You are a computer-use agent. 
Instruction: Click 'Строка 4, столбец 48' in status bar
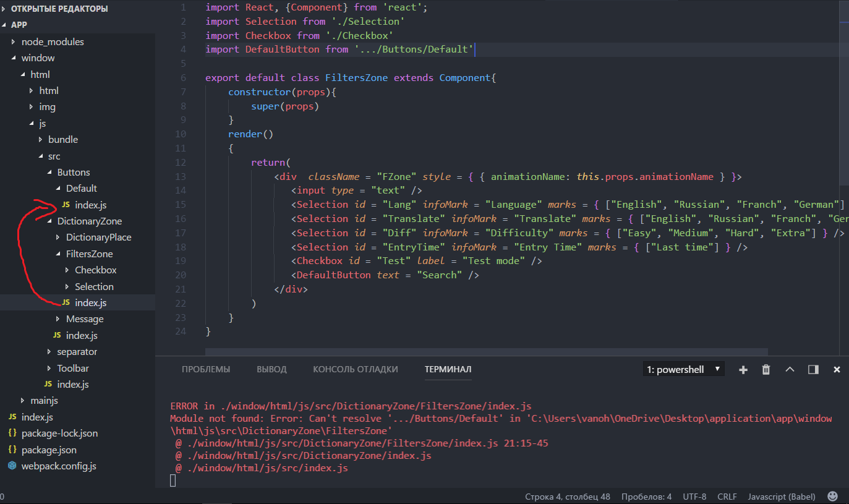click(x=568, y=497)
